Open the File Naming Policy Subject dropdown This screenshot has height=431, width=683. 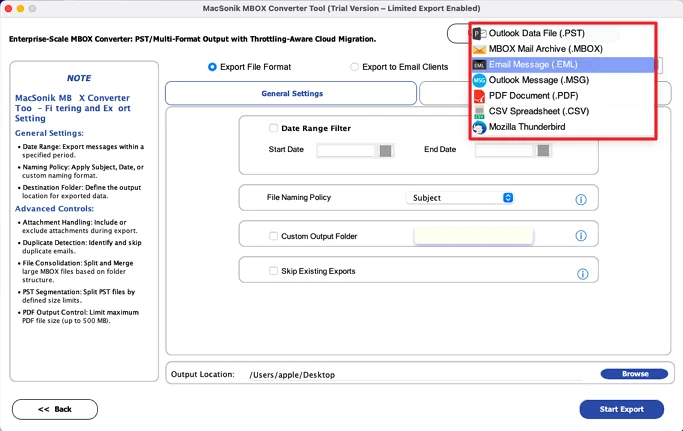click(x=460, y=198)
